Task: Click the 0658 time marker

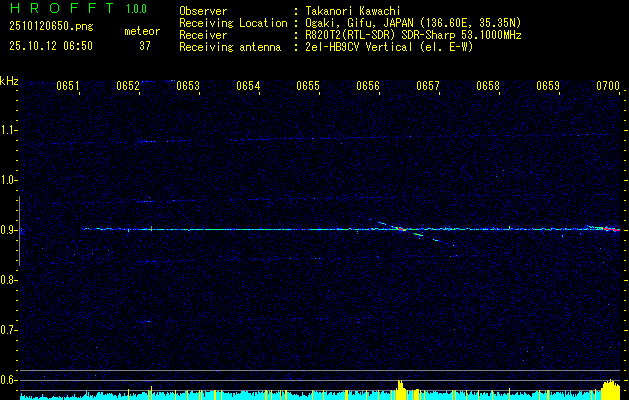Action: click(488, 85)
